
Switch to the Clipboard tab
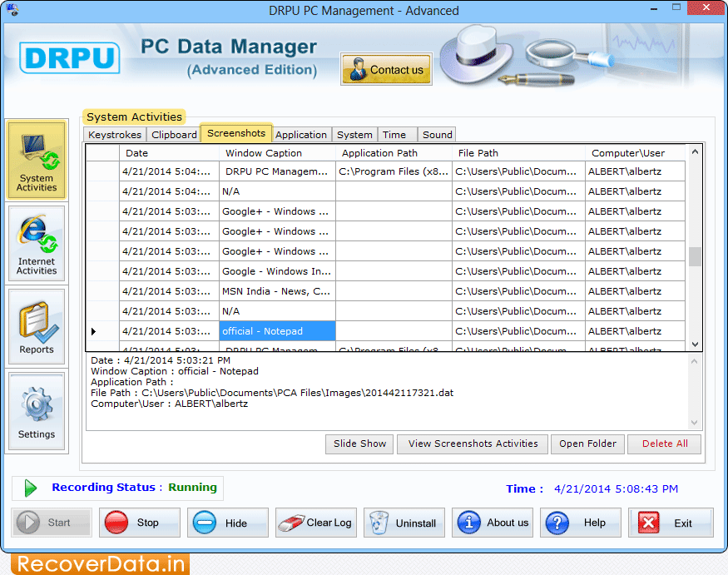174,135
